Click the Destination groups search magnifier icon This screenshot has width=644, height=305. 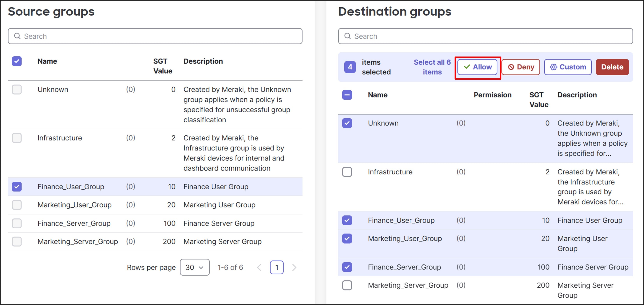[x=348, y=36]
